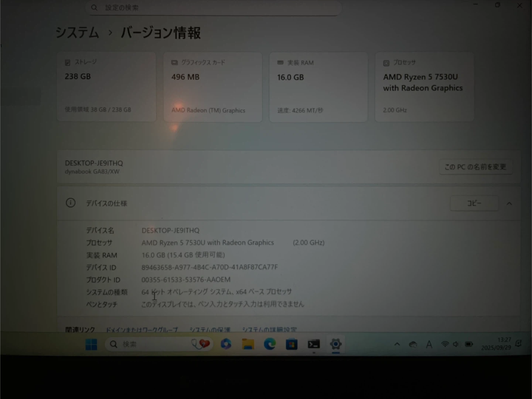This screenshot has height=399, width=532.
Task: Click the graphics card icon on its card
Action: pyautogui.click(x=174, y=62)
